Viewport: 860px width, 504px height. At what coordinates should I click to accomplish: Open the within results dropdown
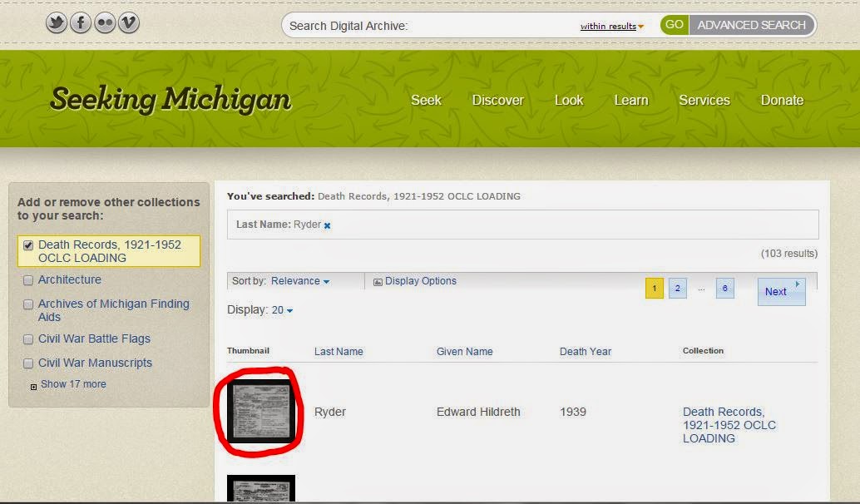pyautogui.click(x=611, y=26)
